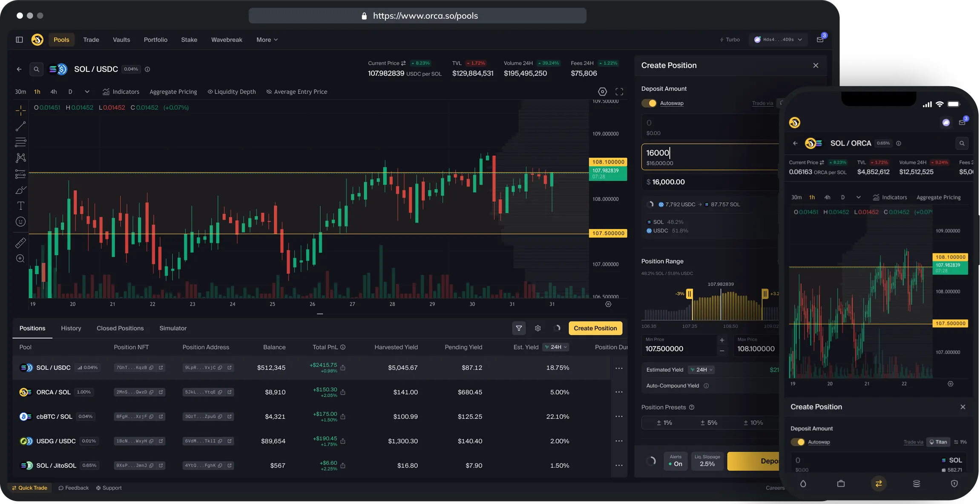This screenshot has width=980, height=504.
Task: Click the 107.500000 lower price line label
Action: coord(608,233)
